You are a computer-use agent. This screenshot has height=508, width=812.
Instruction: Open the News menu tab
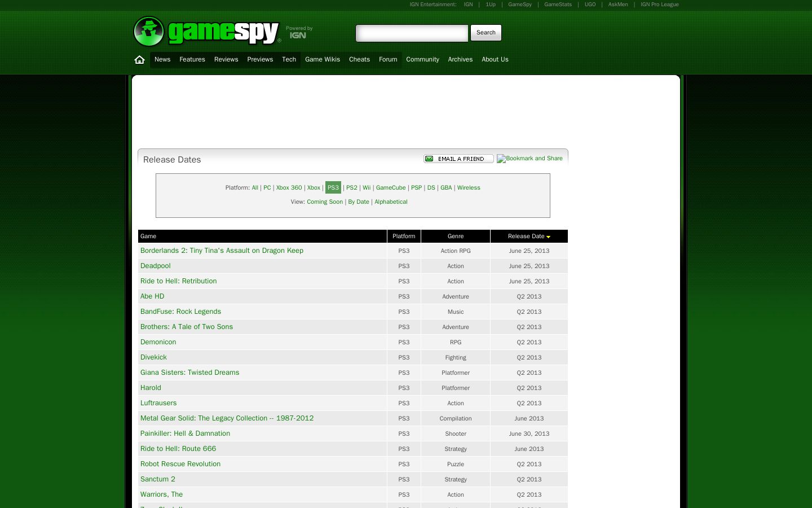[x=162, y=60]
